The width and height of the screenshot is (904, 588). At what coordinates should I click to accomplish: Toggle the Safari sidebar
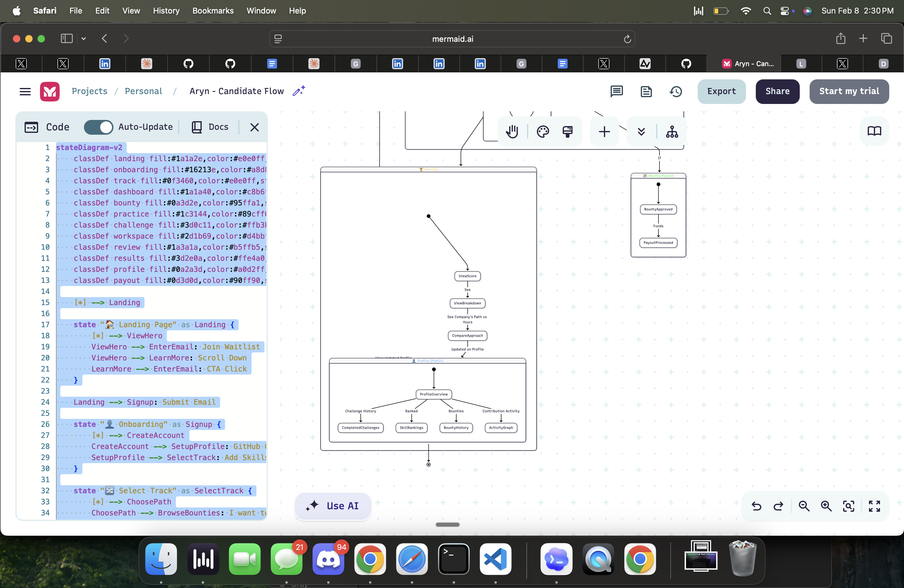tap(66, 38)
